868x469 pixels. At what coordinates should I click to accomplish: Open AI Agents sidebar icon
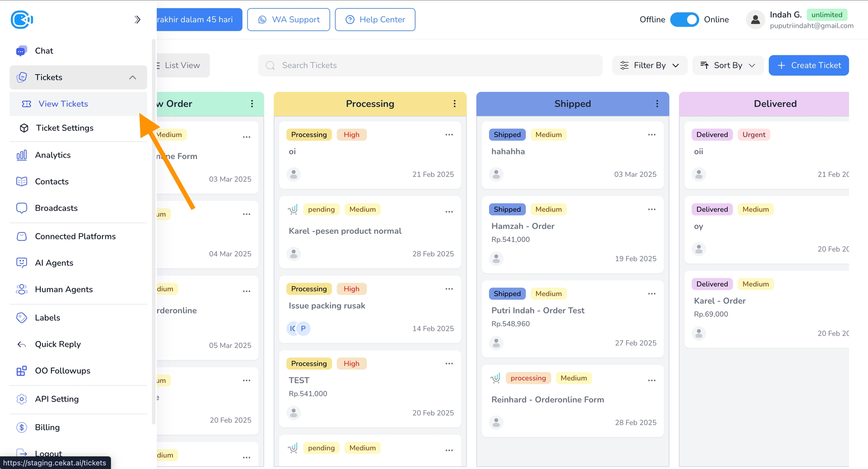click(21, 263)
